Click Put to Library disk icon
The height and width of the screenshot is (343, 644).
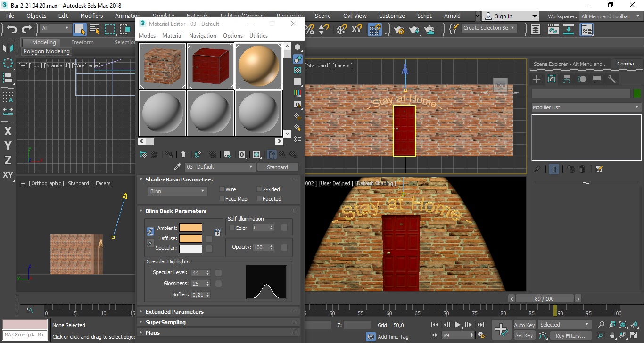227,155
